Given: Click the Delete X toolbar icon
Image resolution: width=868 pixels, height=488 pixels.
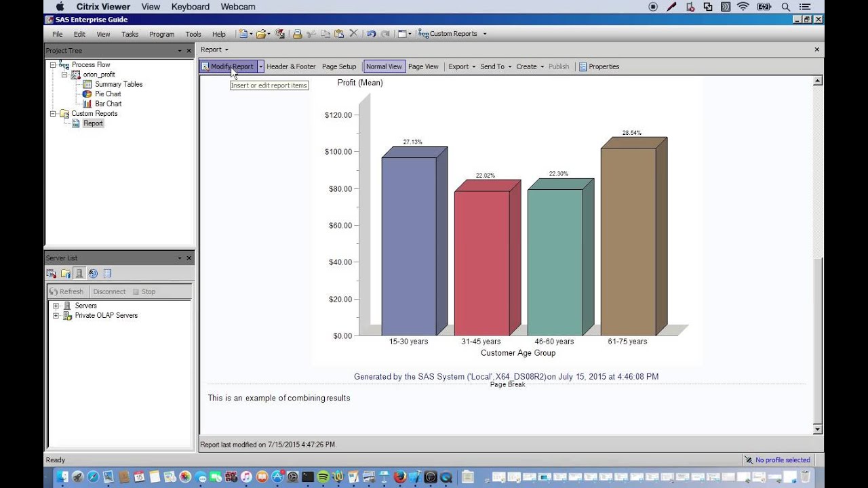Looking at the screenshot, I should click(353, 33).
